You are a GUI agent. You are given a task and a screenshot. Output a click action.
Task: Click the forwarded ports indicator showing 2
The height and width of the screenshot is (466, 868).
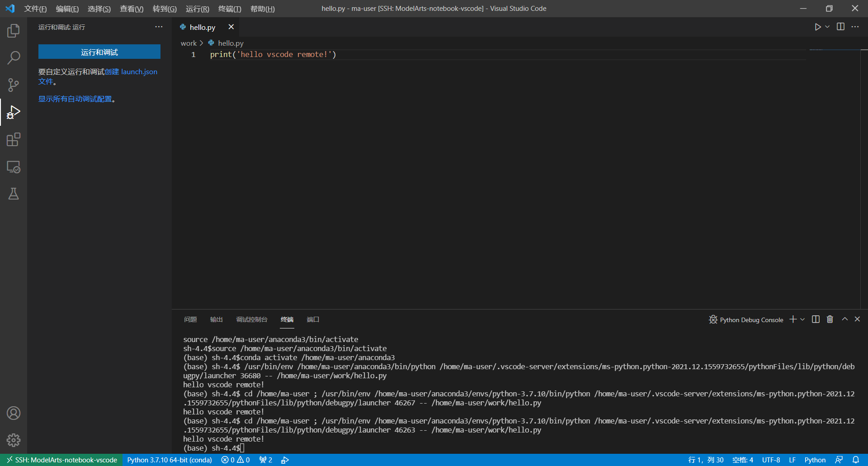click(266, 460)
